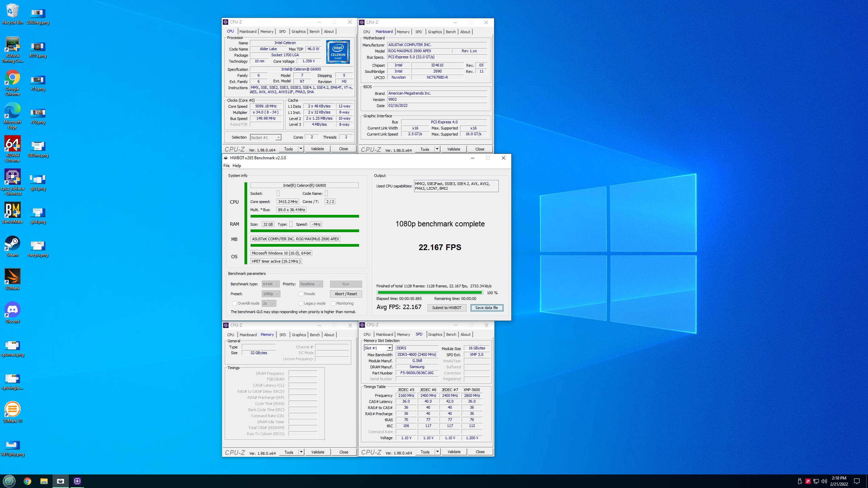868x488 pixels.
Task: Switch to Graphics tab in Mainboard window
Action: coord(435,32)
